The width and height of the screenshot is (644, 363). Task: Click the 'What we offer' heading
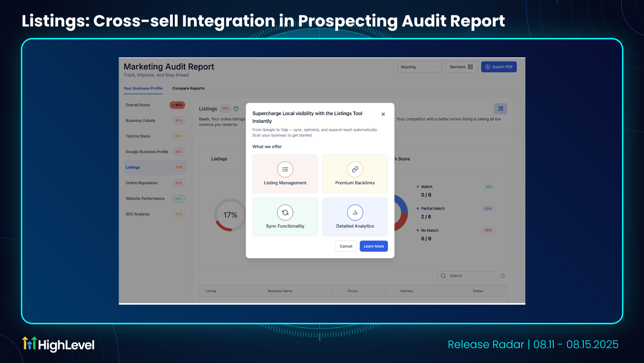tap(267, 147)
